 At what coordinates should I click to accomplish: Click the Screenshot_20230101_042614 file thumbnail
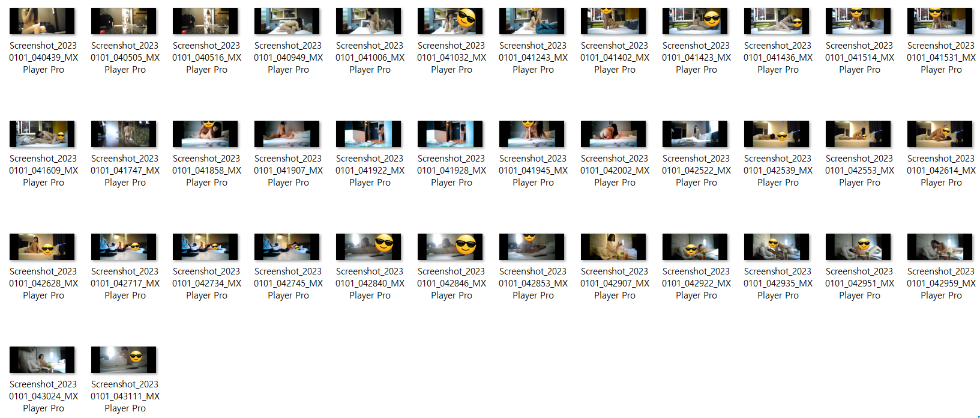(940, 134)
